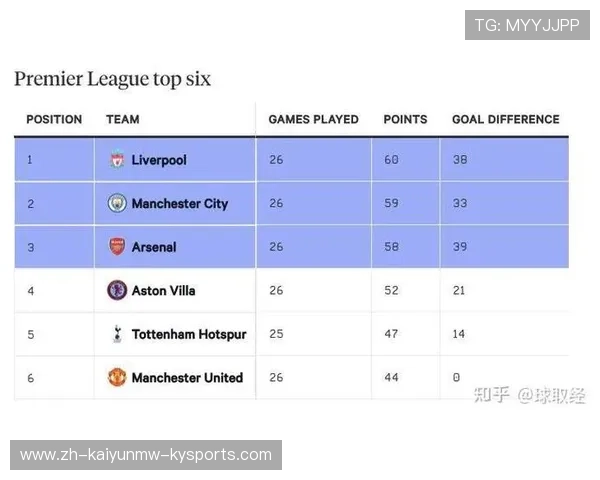Viewport: 600px width, 480px height.
Task: Select the TEAM column header
Action: [x=123, y=119]
